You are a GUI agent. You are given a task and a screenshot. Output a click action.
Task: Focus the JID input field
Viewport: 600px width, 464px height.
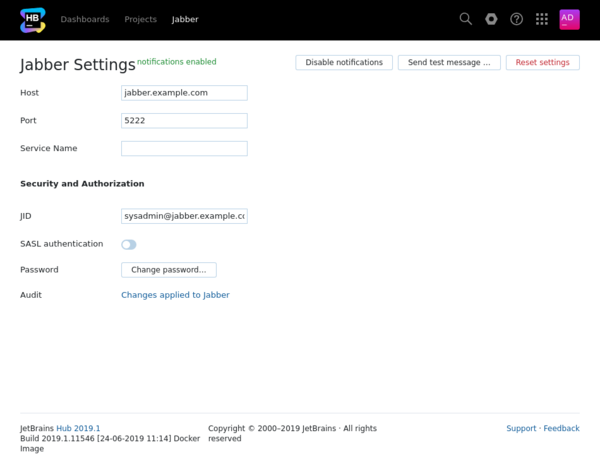(x=184, y=216)
